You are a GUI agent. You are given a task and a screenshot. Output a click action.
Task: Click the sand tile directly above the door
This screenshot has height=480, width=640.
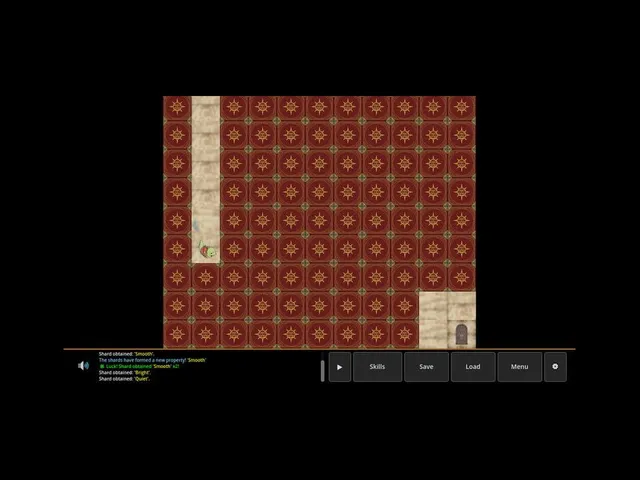coord(462,306)
